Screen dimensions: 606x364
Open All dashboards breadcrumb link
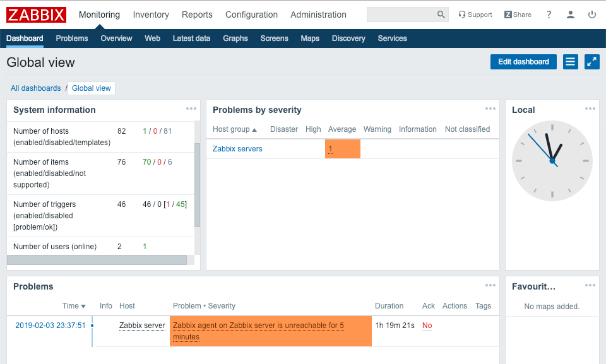(x=35, y=88)
